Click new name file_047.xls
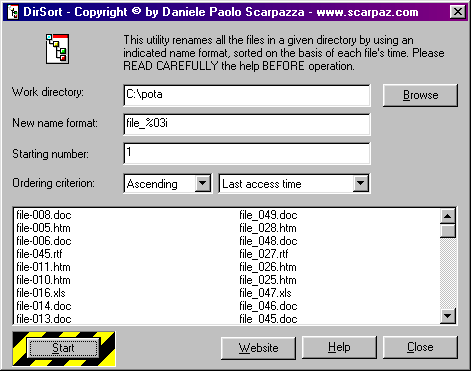This screenshot has width=471, height=371. tap(265, 293)
